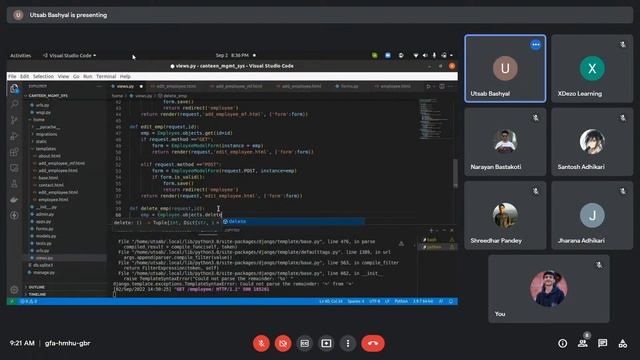Screen dimensions: 640x360
Task: Open the Explorer view in VS Code activity bar
Action: point(14,89)
